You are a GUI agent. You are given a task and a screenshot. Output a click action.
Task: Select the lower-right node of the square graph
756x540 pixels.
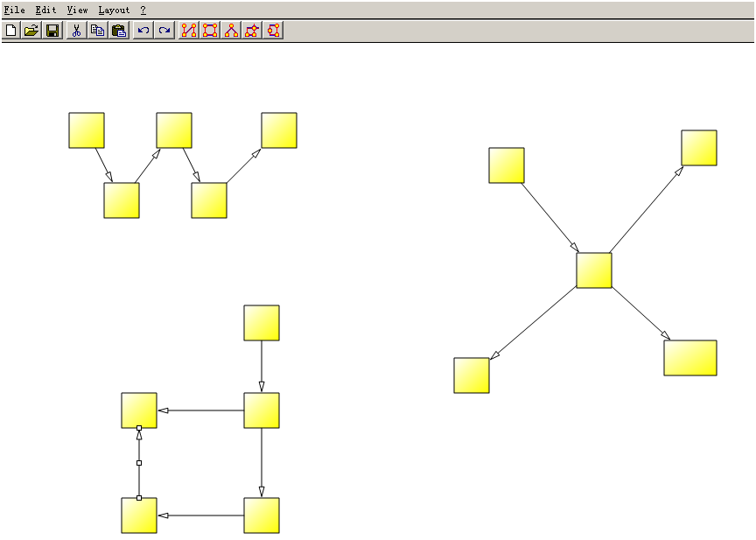click(262, 515)
